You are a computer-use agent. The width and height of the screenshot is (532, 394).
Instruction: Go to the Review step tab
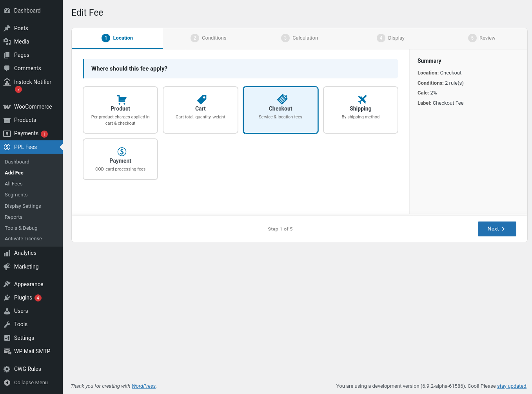[x=482, y=38]
